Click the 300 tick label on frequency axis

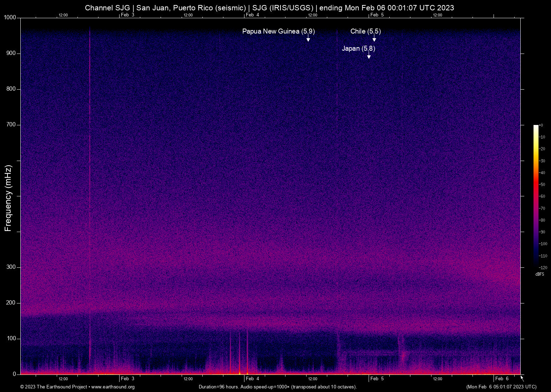11,267
